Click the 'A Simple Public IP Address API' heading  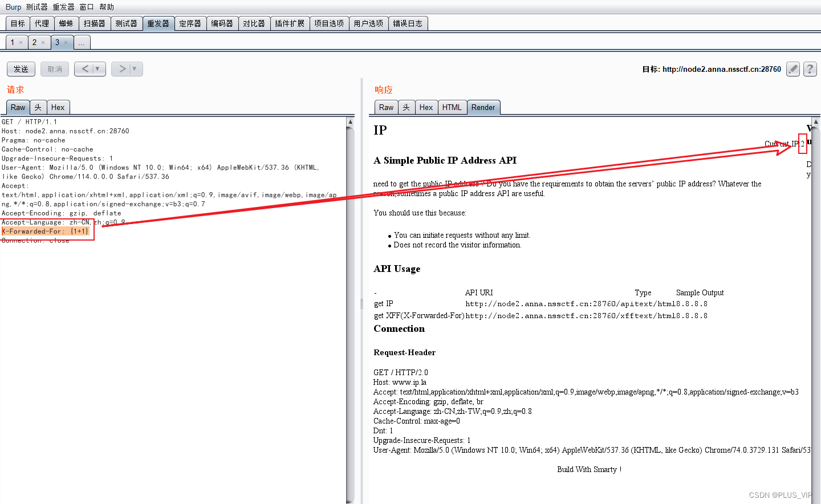coord(445,160)
